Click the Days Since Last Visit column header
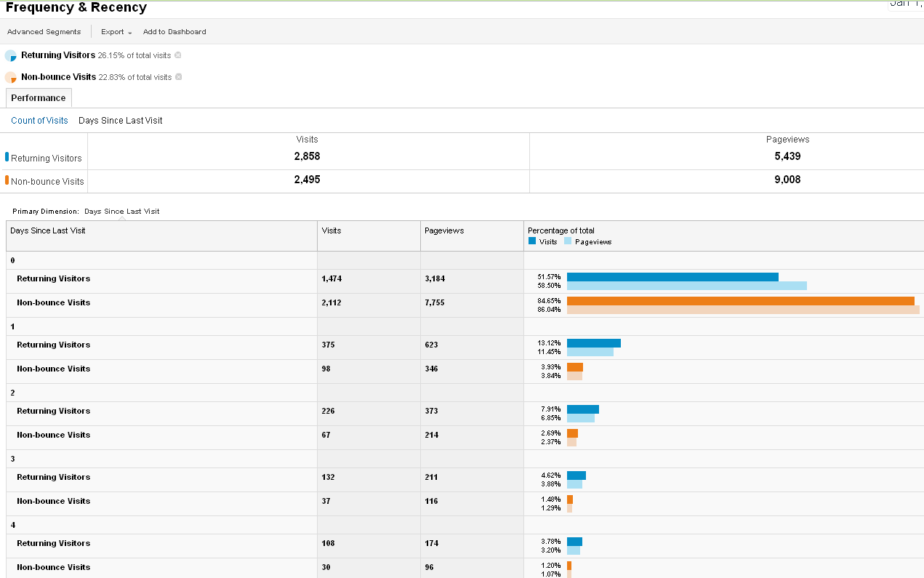Viewport: 924px width, 578px height. (x=48, y=230)
